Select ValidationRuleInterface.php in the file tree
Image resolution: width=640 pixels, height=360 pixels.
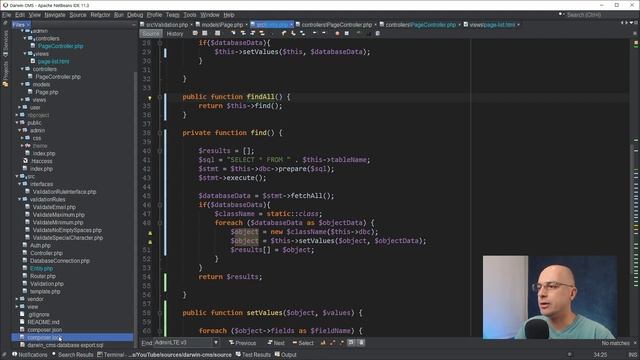[x=64, y=192]
